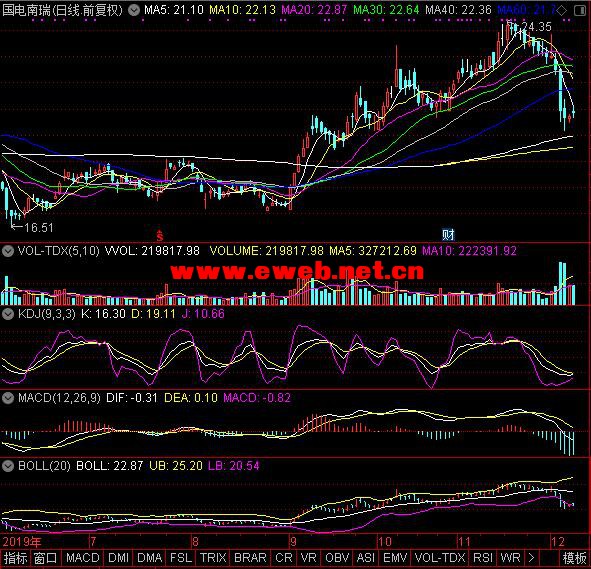Show more indicator tabs with > arrow
Screen dimensions: 591x569
click(531, 557)
